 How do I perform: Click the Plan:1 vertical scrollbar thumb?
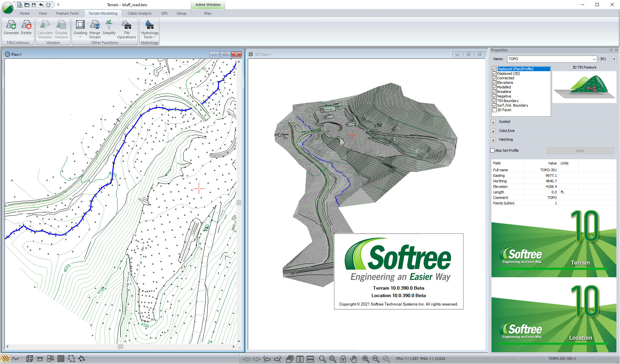[239, 202]
